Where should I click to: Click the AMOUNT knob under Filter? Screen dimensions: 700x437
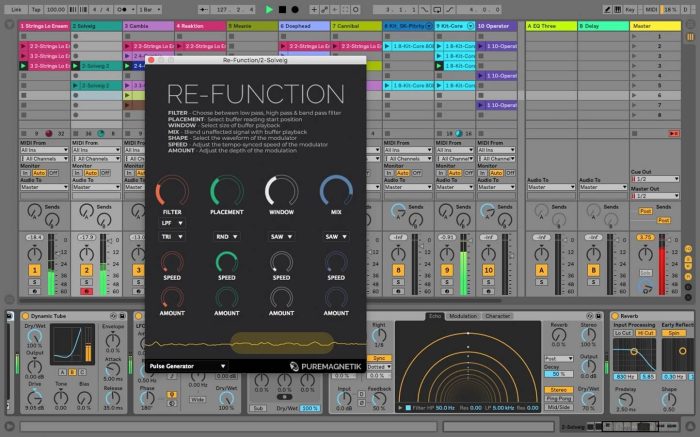tap(172, 298)
